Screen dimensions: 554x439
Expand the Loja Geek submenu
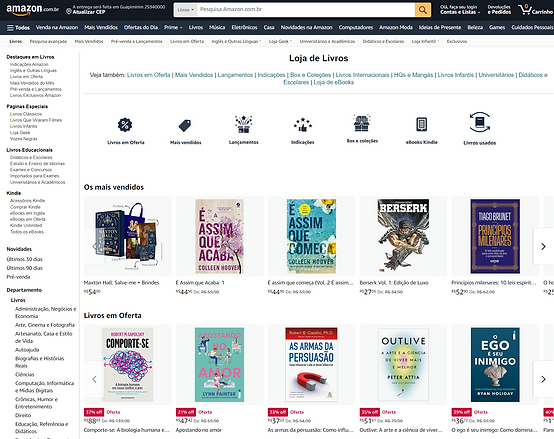[280, 41]
